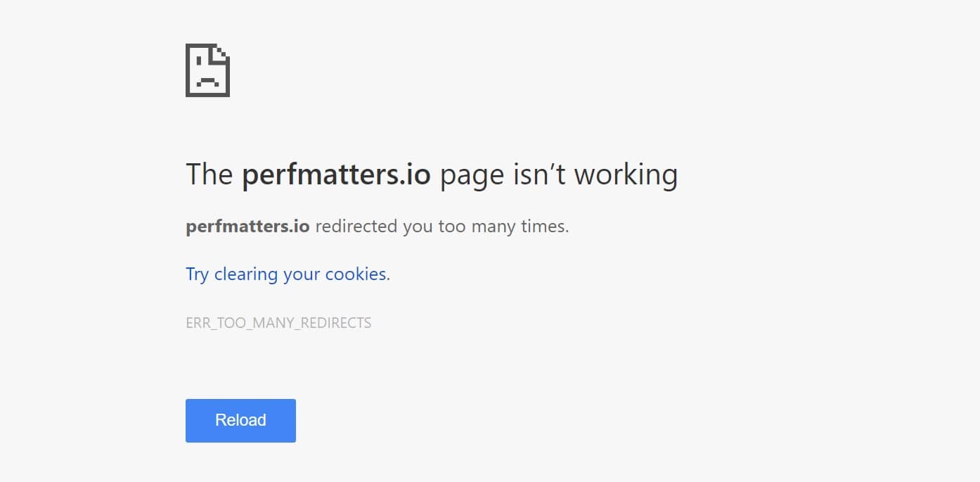Click the bold perfmatters.io domain in the description
Image resolution: width=980 pixels, height=482 pixels.
(246, 226)
